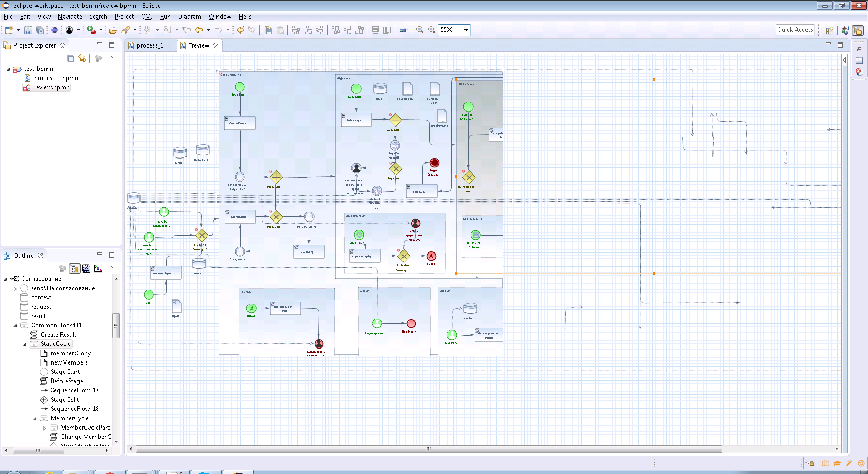The image size is (868, 474).
Task: Collapse the StageCycle node in Outline
Action: pos(25,344)
